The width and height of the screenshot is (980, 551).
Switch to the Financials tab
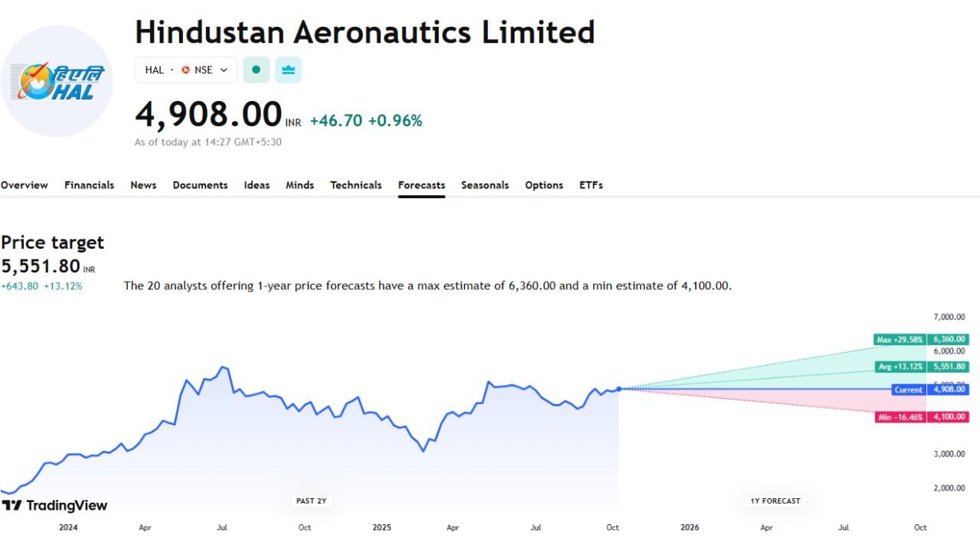click(x=89, y=185)
